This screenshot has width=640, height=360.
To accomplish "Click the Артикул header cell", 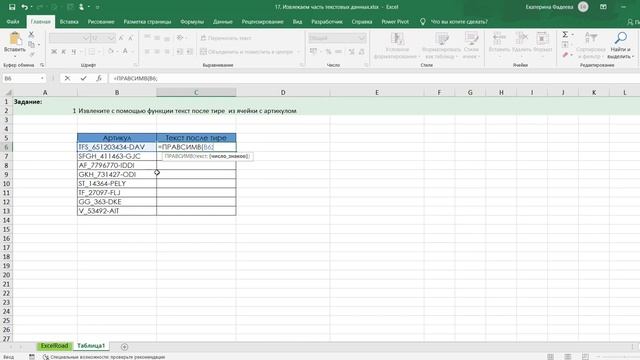I will 117,138.
